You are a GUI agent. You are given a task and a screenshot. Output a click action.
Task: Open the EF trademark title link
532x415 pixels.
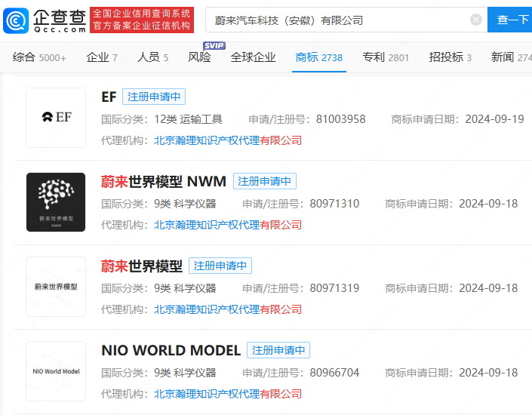point(109,97)
